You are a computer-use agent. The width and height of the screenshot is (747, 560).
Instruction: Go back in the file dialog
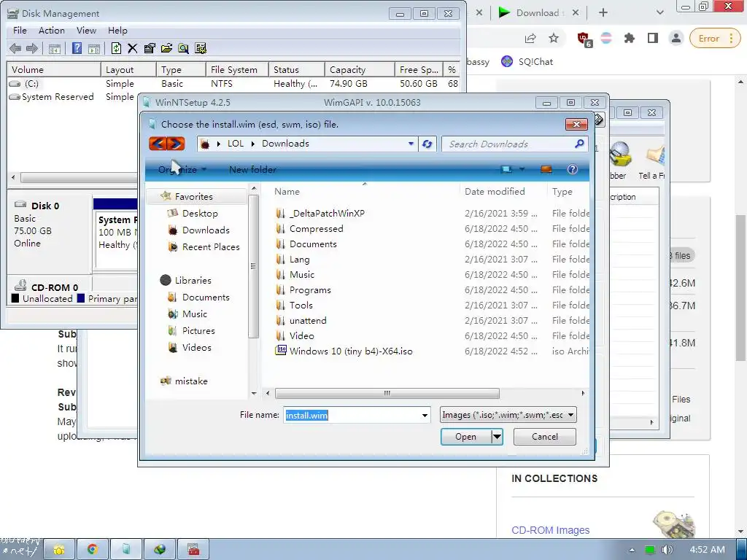tap(158, 144)
